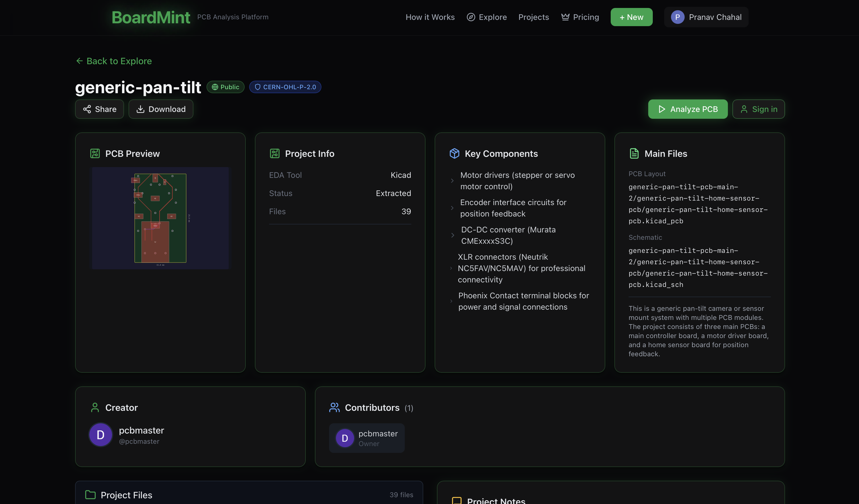The height and width of the screenshot is (504, 859).
Task: Click the Project Info panel icon
Action: (275, 153)
